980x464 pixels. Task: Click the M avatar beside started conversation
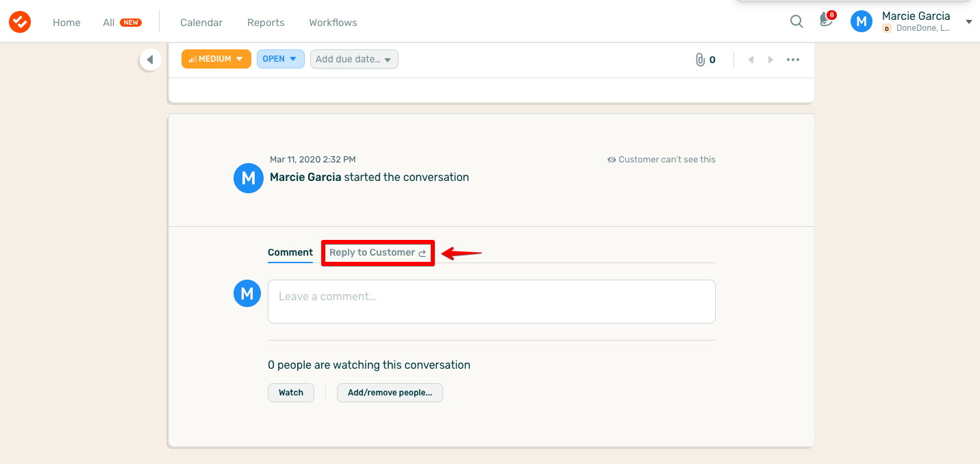pyautogui.click(x=248, y=178)
